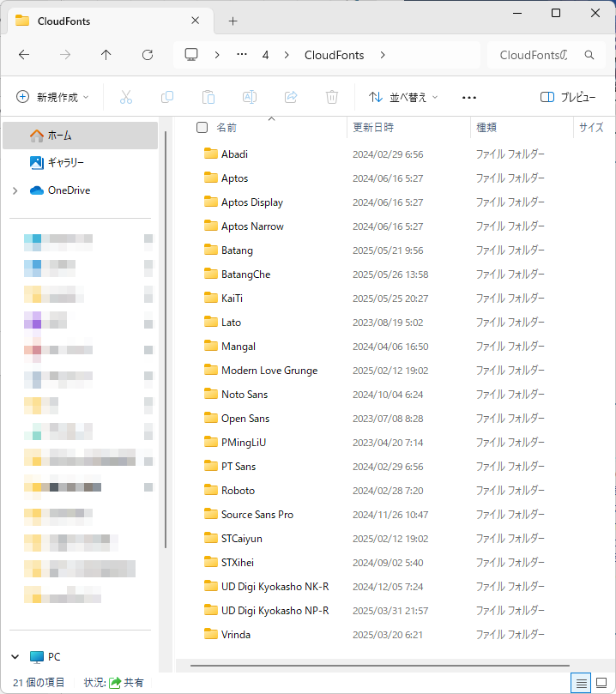Go up one folder level
Viewport: 616px width, 694px height.
point(106,55)
